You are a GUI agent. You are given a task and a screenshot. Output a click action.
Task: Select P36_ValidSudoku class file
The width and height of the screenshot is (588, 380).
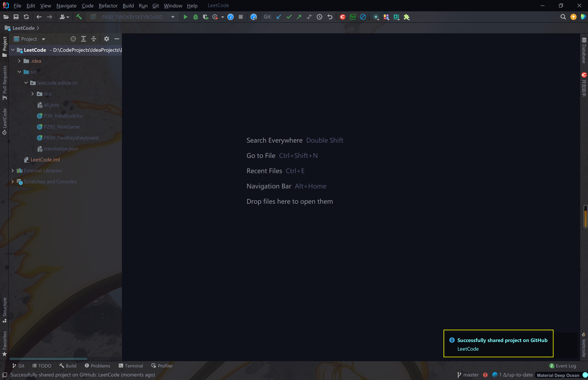coord(63,116)
